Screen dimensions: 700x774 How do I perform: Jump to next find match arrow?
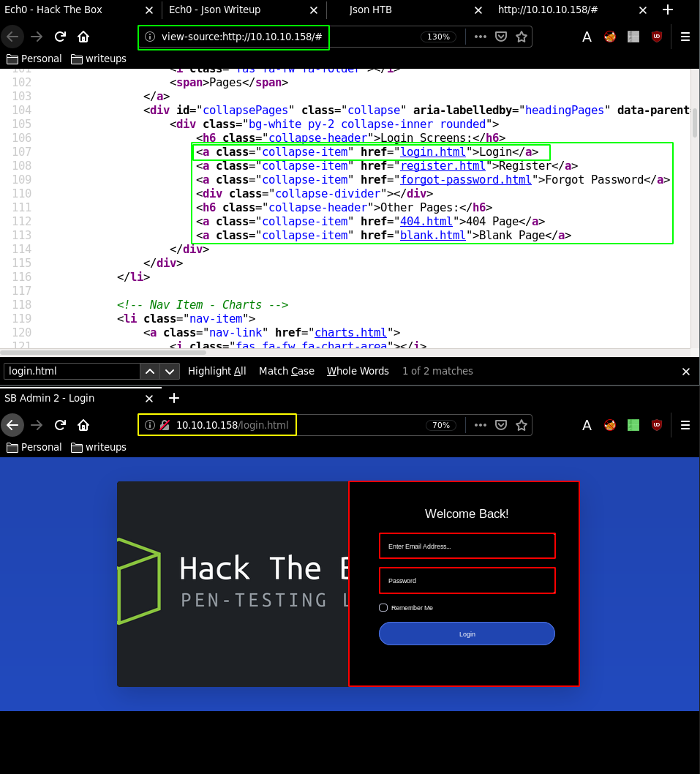169,371
